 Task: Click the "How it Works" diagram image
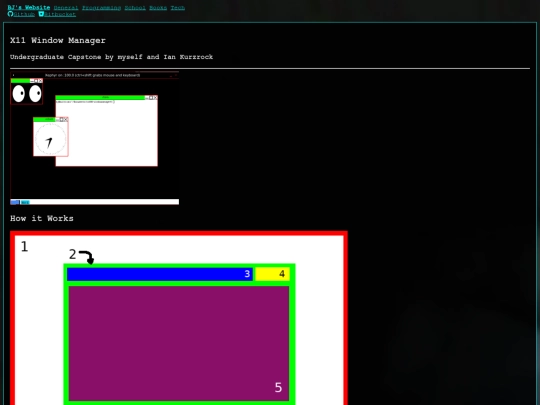coord(179,318)
